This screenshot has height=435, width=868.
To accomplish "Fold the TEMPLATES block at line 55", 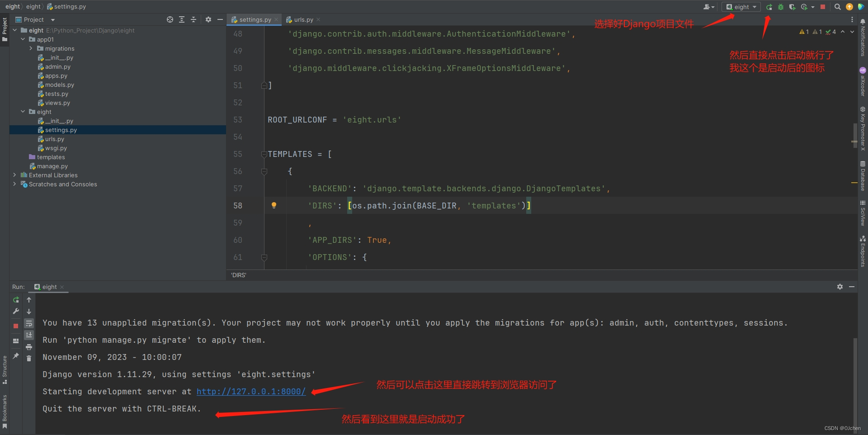I will click(264, 154).
